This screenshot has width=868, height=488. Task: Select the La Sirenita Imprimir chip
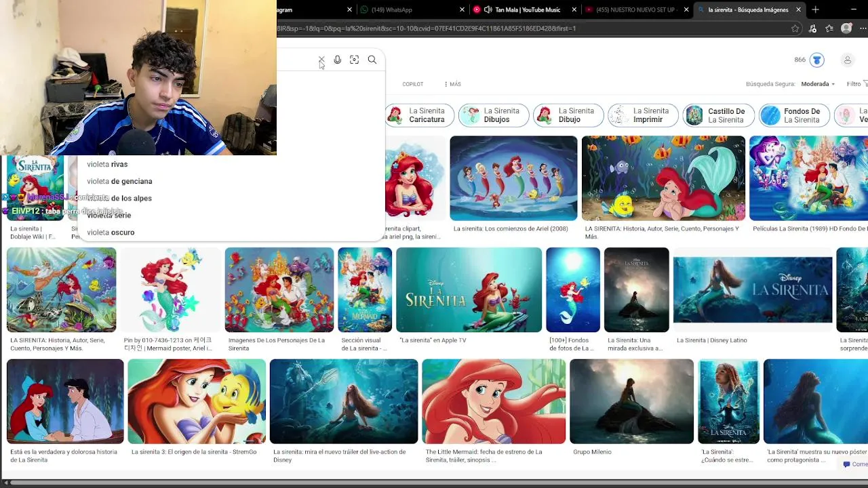pyautogui.click(x=643, y=115)
